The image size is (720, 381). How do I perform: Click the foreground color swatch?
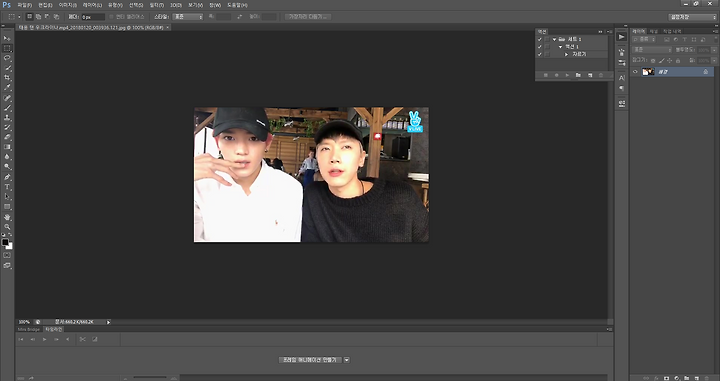point(5,242)
